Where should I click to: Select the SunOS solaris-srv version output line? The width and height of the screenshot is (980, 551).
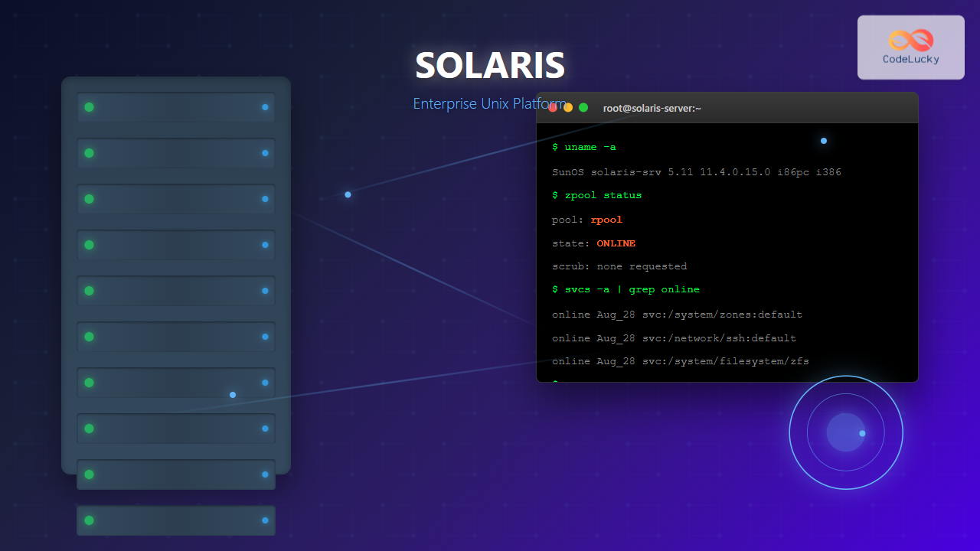pos(696,172)
